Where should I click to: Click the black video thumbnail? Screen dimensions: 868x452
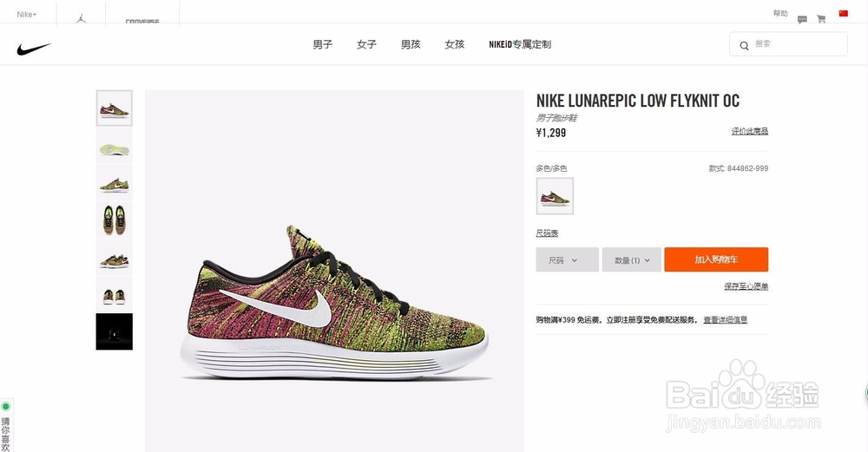pyautogui.click(x=114, y=332)
